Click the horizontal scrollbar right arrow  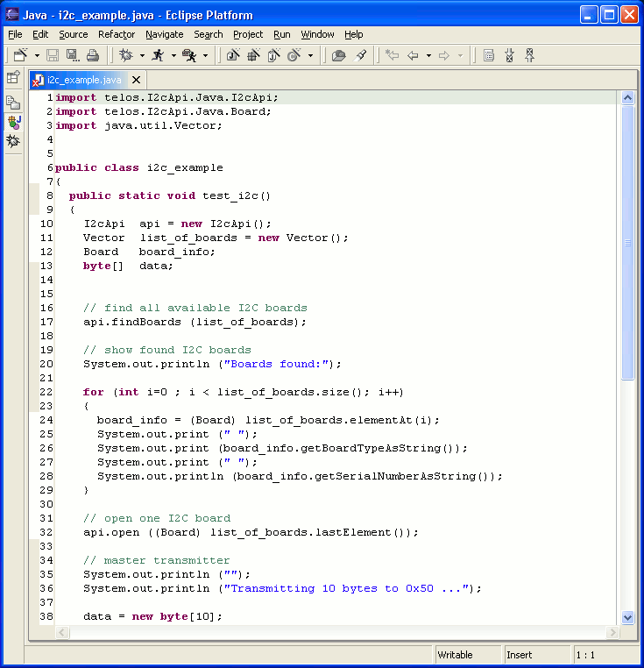pyautogui.click(x=612, y=633)
